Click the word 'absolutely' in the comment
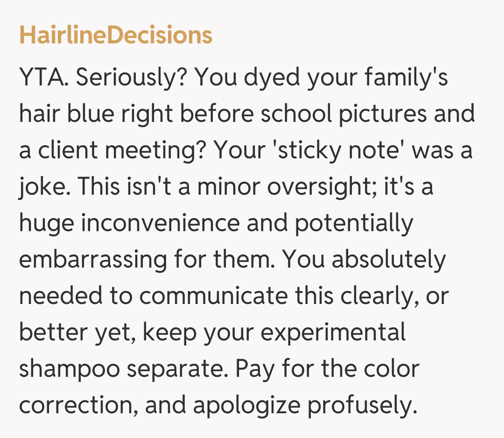The height and width of the screenshot is (438, 504). click(389, 260)
